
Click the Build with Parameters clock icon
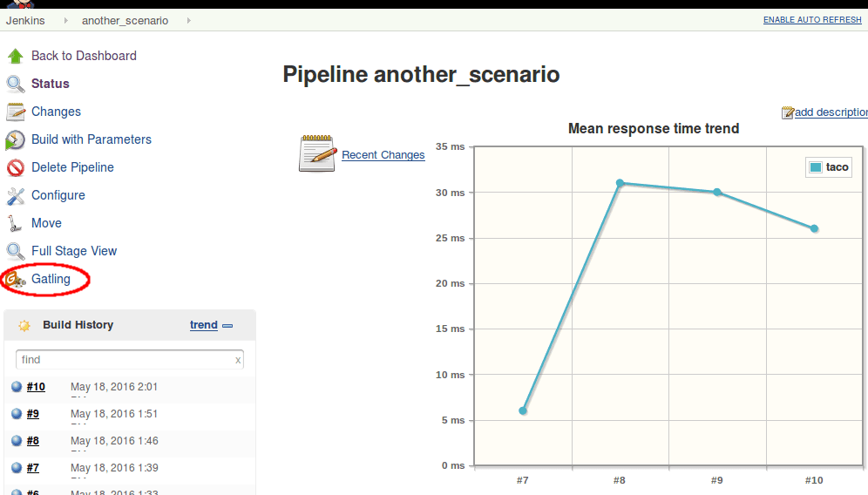16,139
